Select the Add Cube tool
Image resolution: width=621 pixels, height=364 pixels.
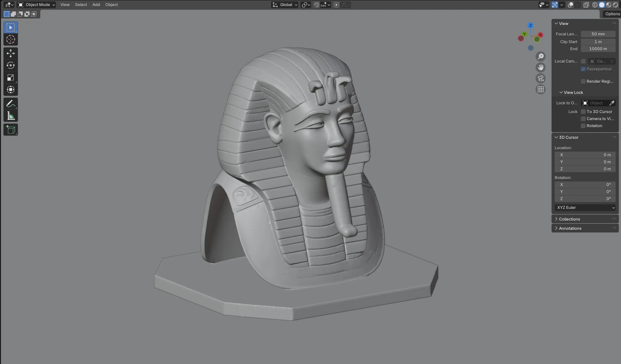click(11, 130)
